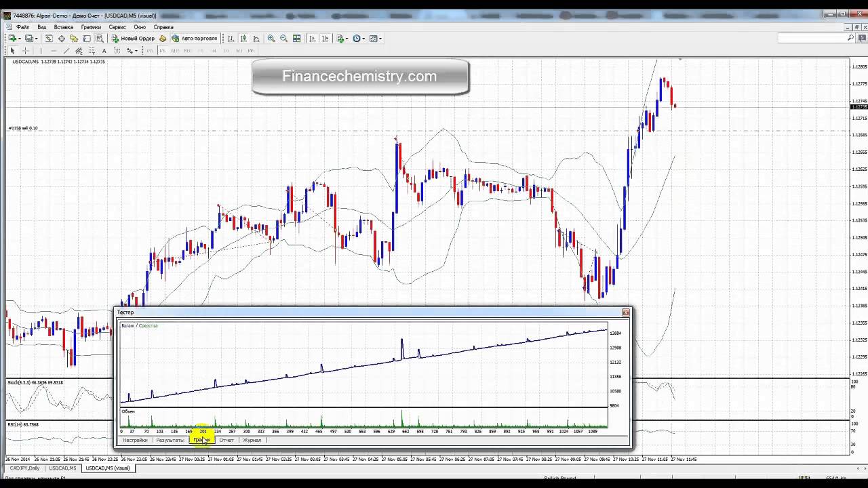Image resolution: width=868 pixels, height=488 pixels.
Task: Select the H1 timeframe button
Action: pos(201,51)
